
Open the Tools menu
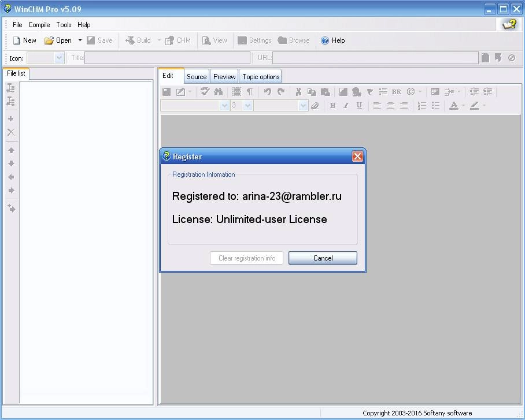[x=64, y=25]
